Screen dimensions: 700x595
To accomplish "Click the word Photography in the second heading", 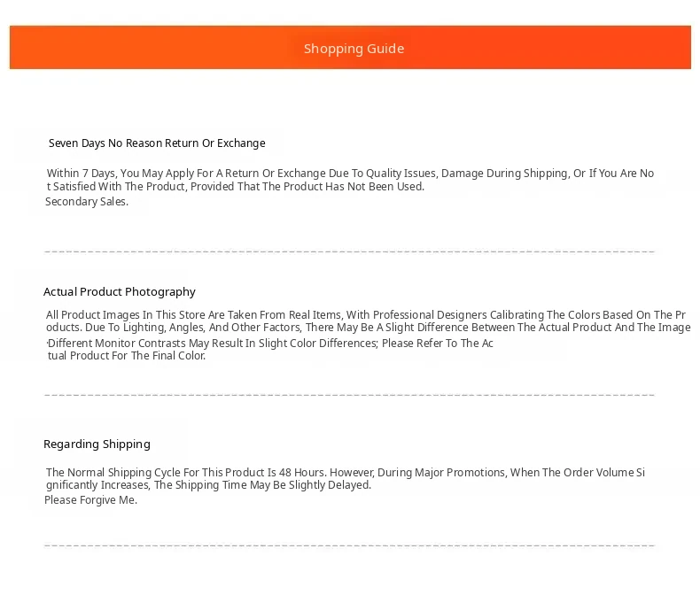I will [160, 291].
